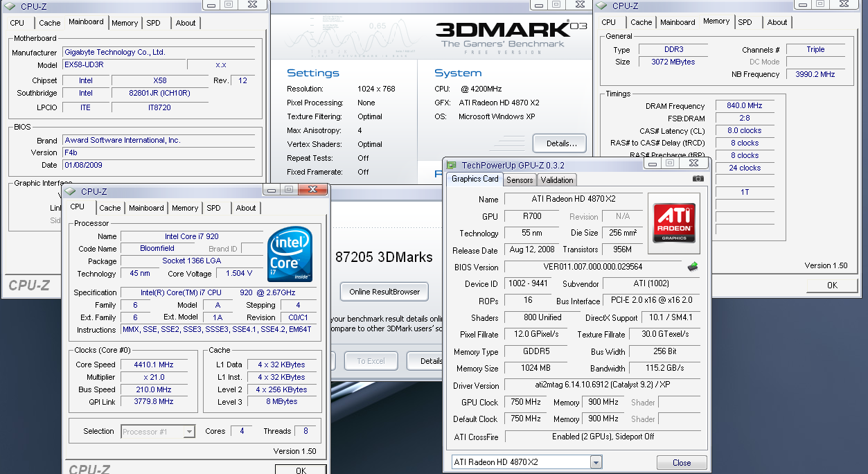Screen dimensions: 868x474
Task: Open the Mainboard tab in the CPU-Z memory timings window
Action: pyautogui.click(x=677, y=22)
